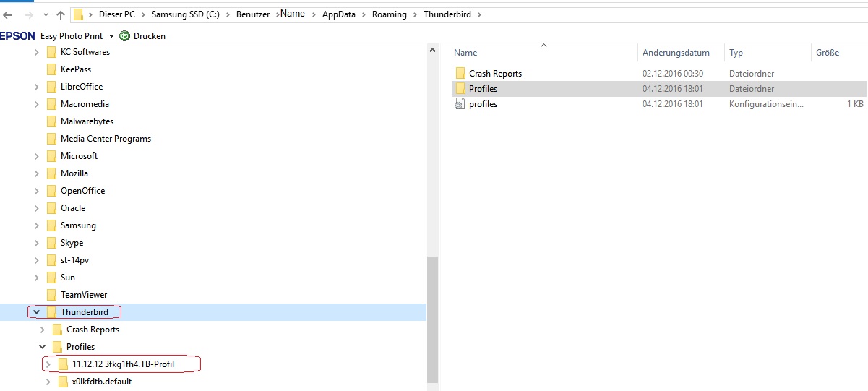868x391 pixels.
Task: Expand Samsung folder in tree
Action: [x=37, y=225]
